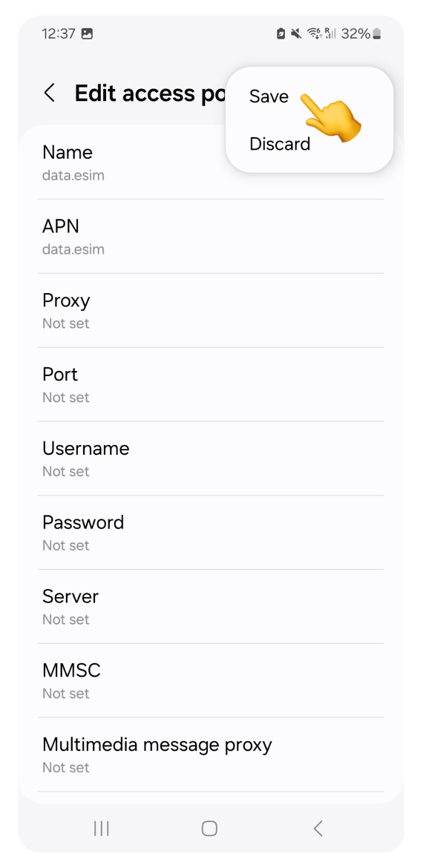The height and width of the screenshot is (868, 423).
Task: Edit the Username field
Action: (x=211, y=458)
